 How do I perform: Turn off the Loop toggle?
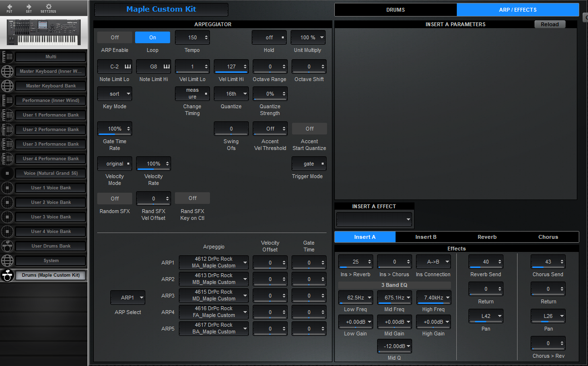pos(152,37)
